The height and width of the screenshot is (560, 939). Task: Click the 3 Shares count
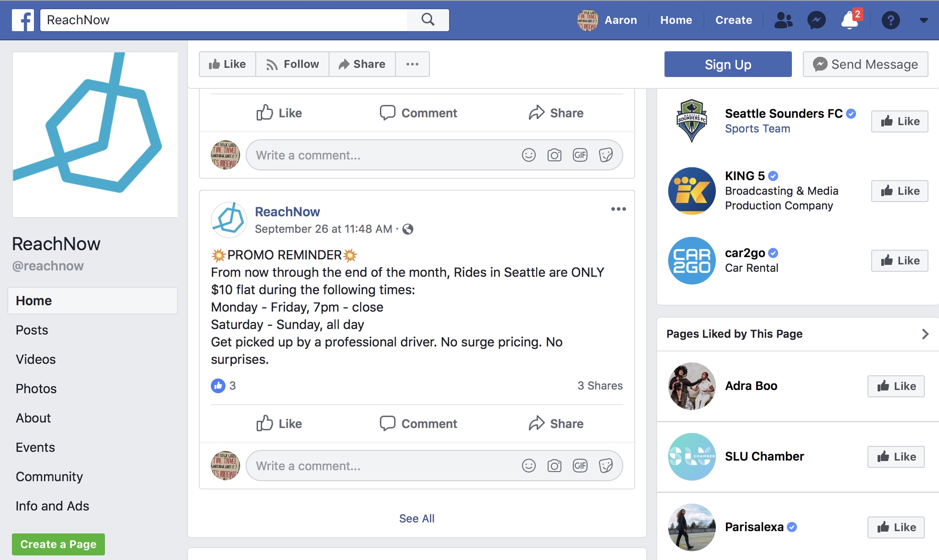[x=600, y=386]
